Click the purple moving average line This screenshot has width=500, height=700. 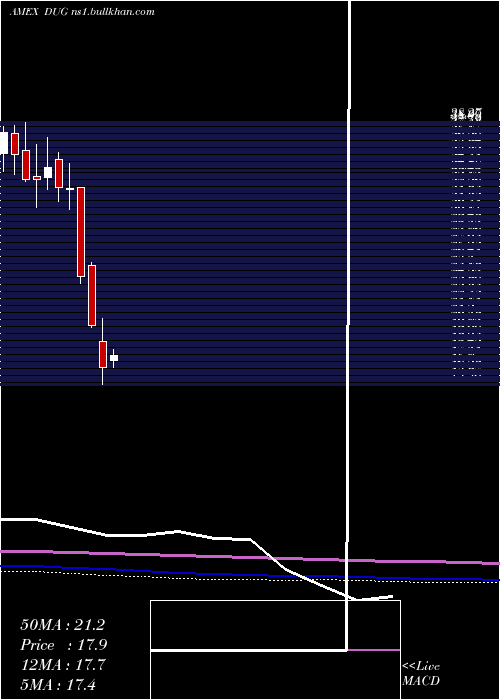tap(250, 557)
